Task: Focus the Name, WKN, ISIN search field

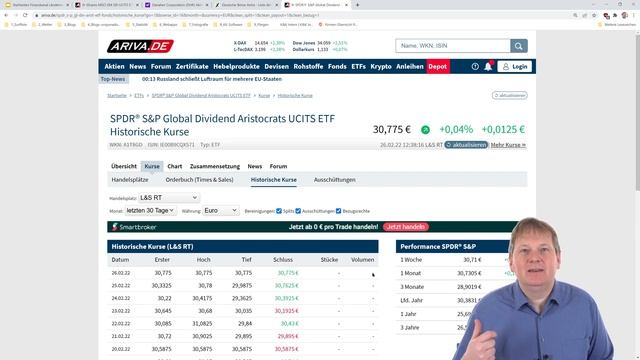Action: pyautogui.click(x=453, y=46)
